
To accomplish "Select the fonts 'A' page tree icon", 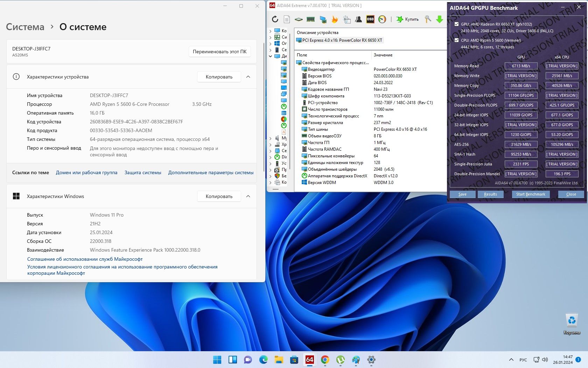I will (284, 132).
